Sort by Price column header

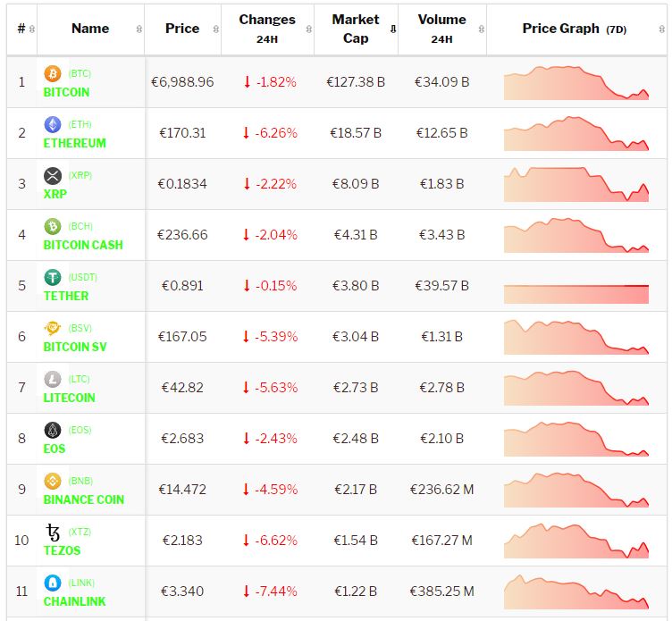click(x=182, y=29)
